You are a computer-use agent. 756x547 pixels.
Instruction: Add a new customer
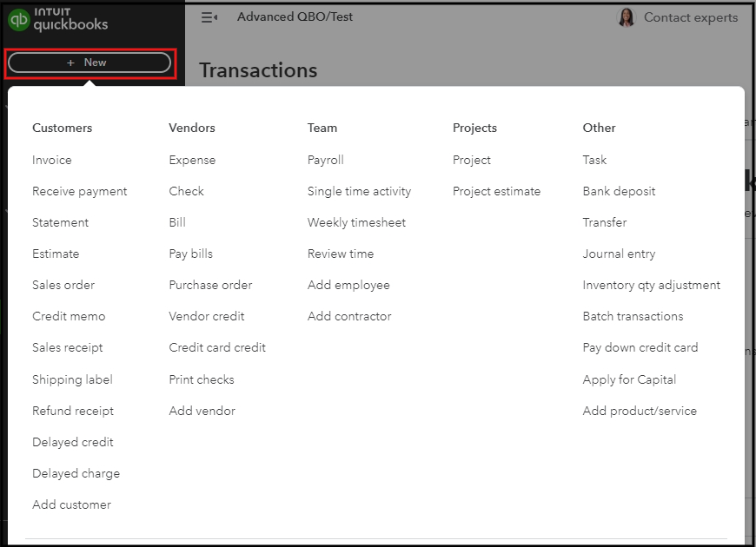(x=71, y=504)
